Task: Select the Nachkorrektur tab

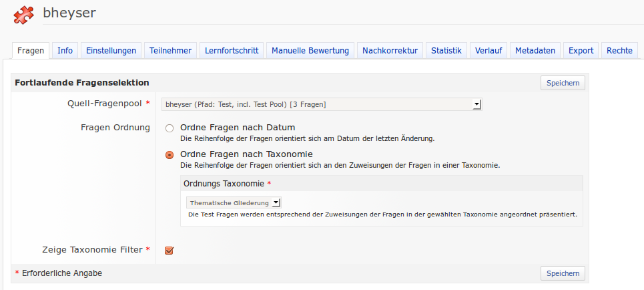Action: coord(390,51)
